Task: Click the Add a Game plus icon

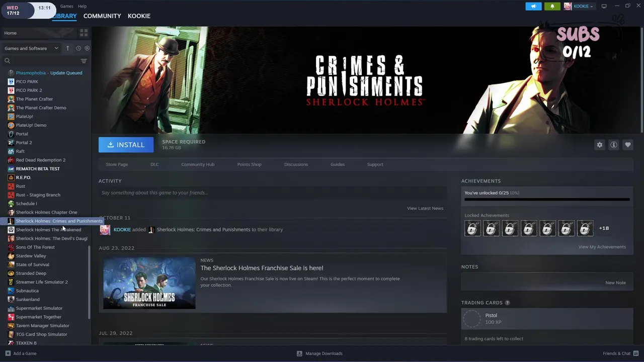Action: [x=8, y=353]
